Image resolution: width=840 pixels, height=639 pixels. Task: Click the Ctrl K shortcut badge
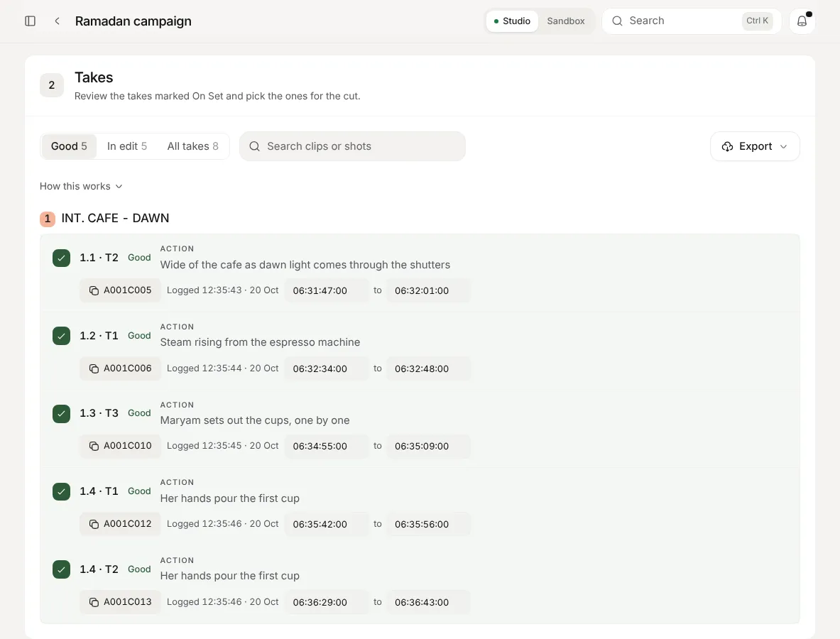757,21
